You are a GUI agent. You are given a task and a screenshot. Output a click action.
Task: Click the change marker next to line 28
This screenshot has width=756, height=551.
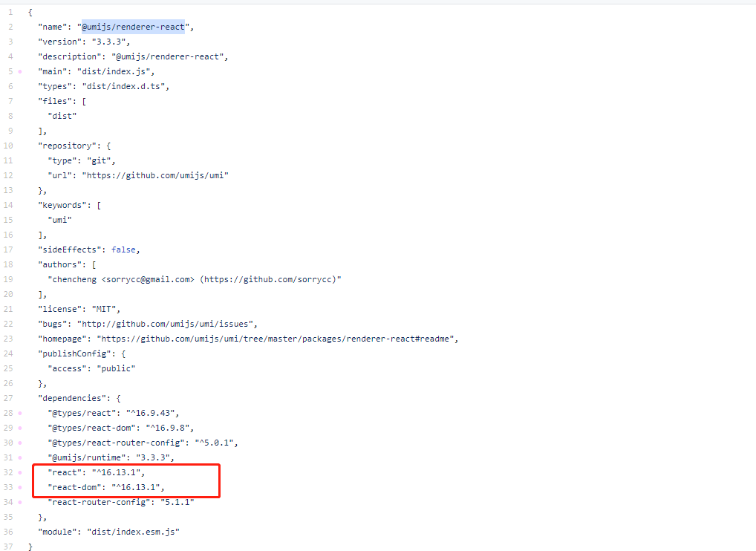(x=20, y=412)
